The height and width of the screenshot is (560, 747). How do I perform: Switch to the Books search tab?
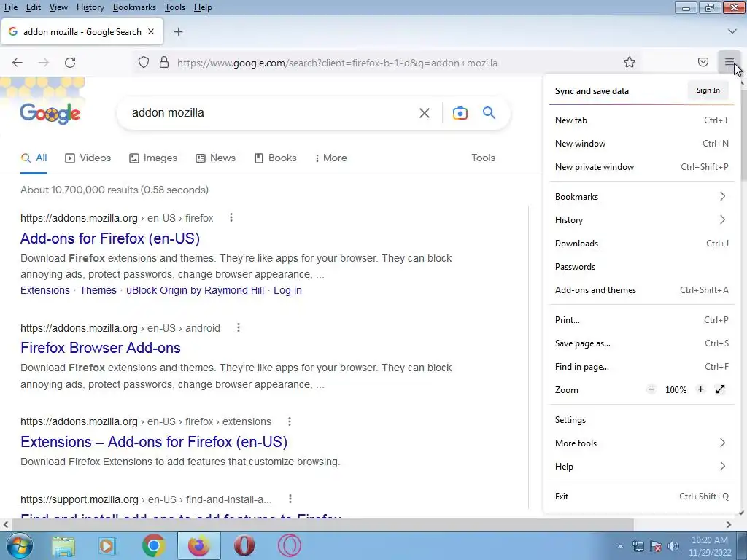(x=275, y=157)
